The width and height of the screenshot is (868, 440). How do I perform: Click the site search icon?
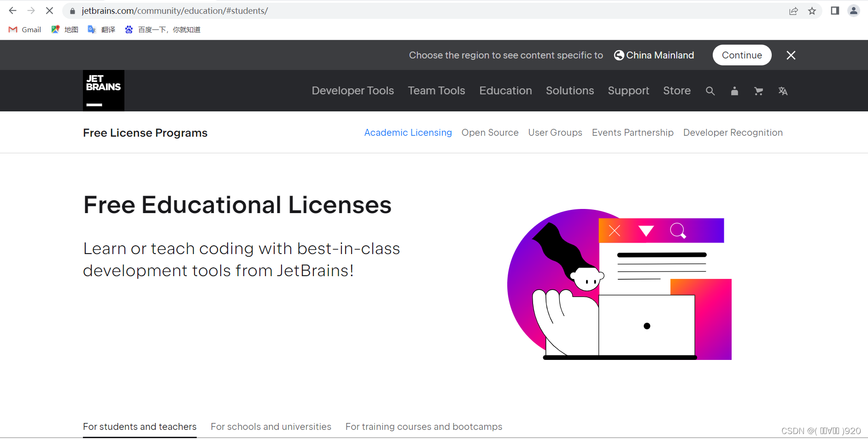tap(710, 91)
